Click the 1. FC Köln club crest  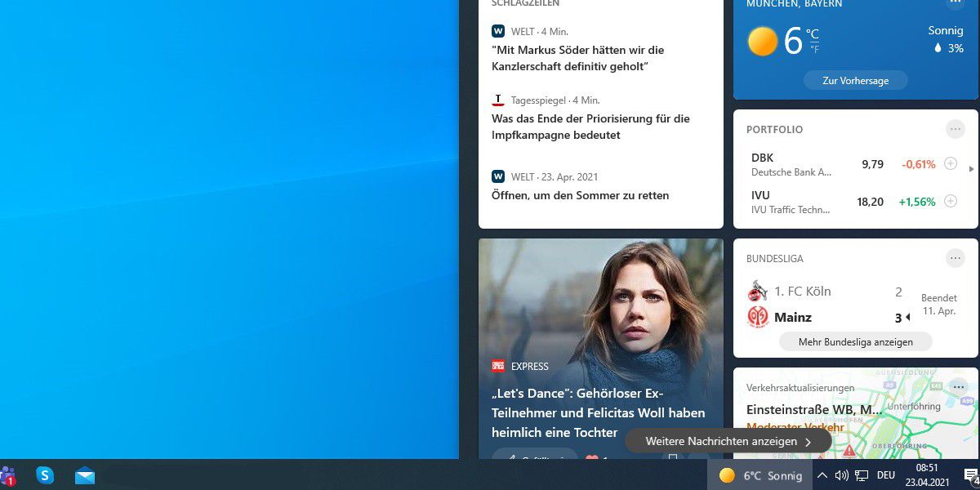click(x=758, y=292)
